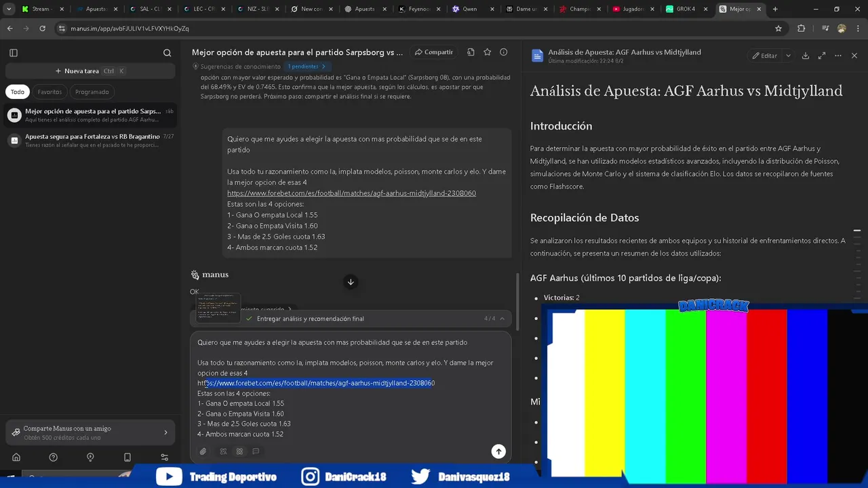The image size is (868, 488).
Task: Open Comparte Manus con un amigo
Action: (90, 432)
